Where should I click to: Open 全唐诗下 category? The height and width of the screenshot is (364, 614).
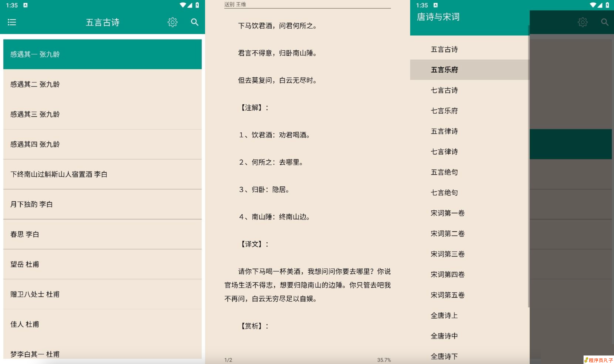click(470, 356)
